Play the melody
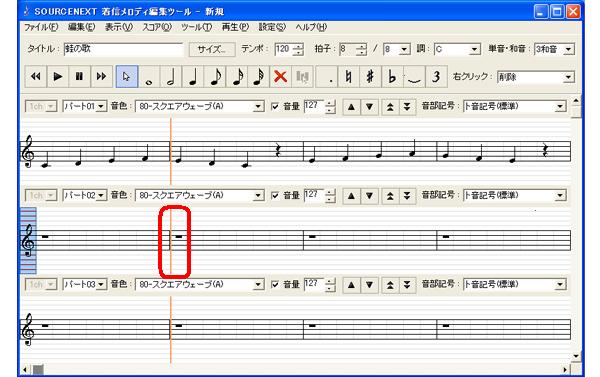Screen dimensions: 600x377 (x=58, y=77)
